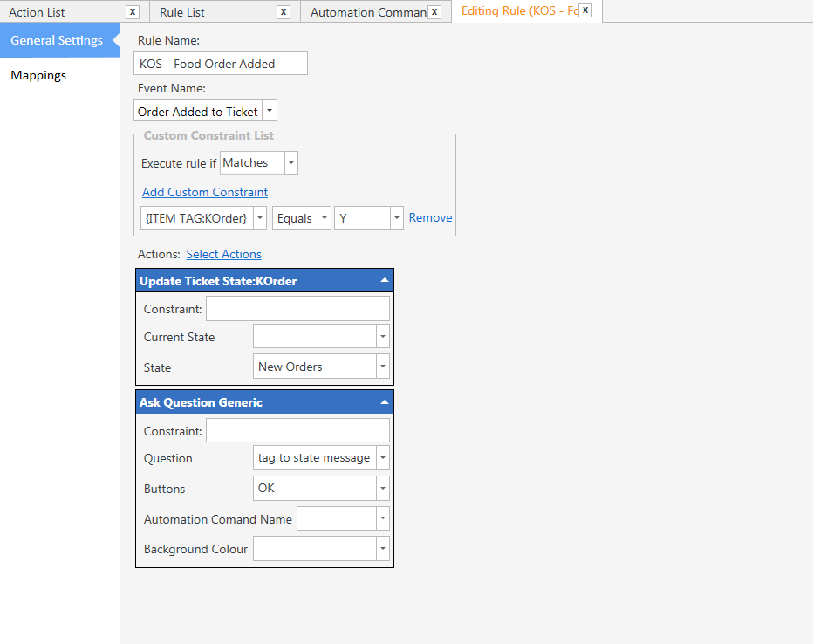Switch to the Rule List tab

coord(182,12)
